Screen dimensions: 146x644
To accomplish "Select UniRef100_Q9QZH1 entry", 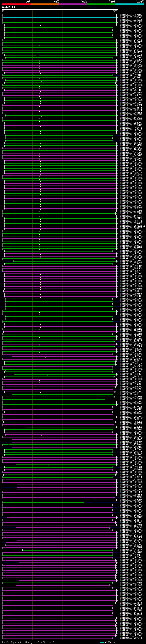I will click(131, 329).
